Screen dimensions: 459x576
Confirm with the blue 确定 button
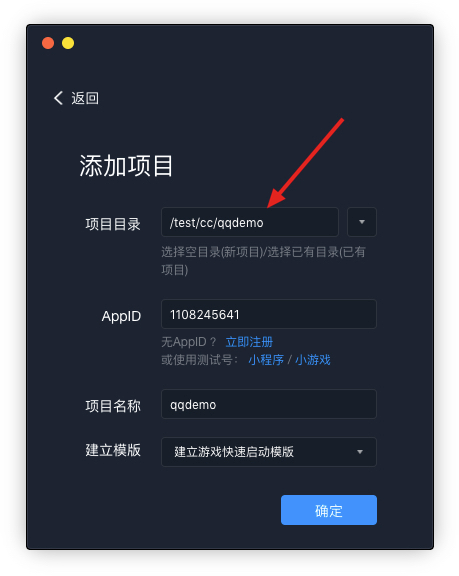(329, 510)
